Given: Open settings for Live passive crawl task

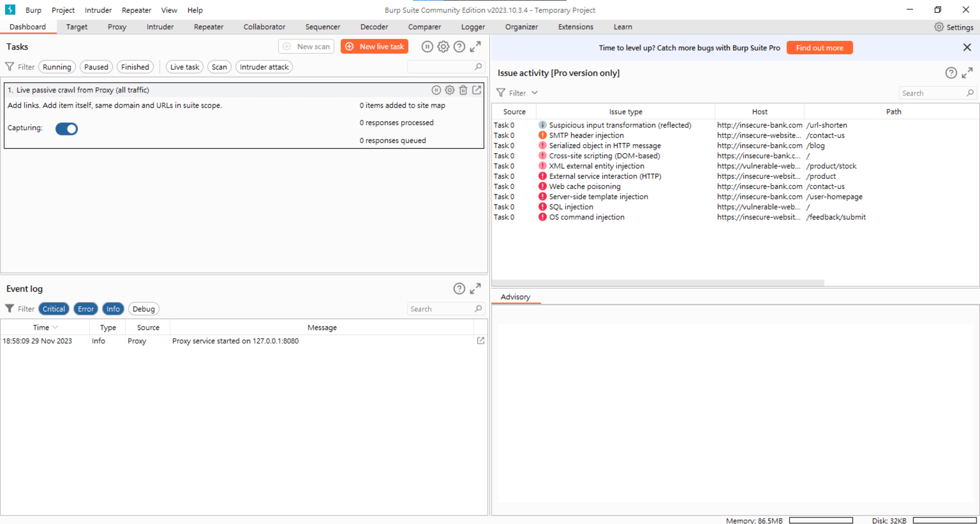Looking at the screenshot, I should tap(450, 90).
